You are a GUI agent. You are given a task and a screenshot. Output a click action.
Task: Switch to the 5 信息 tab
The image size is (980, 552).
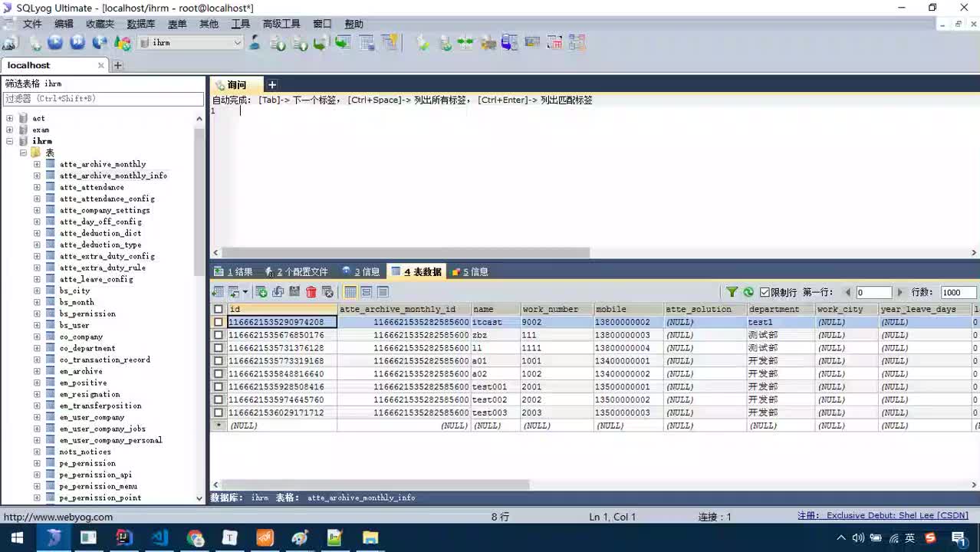click(470, 271)
